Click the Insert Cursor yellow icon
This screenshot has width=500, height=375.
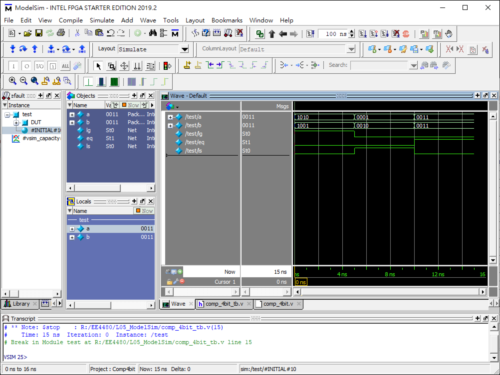click(x=187, y=65)
